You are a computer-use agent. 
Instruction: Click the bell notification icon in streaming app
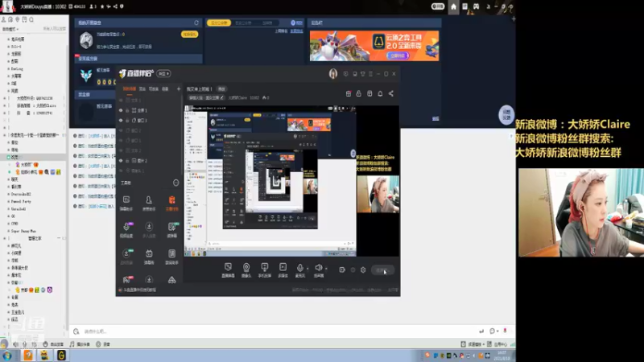(x=380, y=94)
